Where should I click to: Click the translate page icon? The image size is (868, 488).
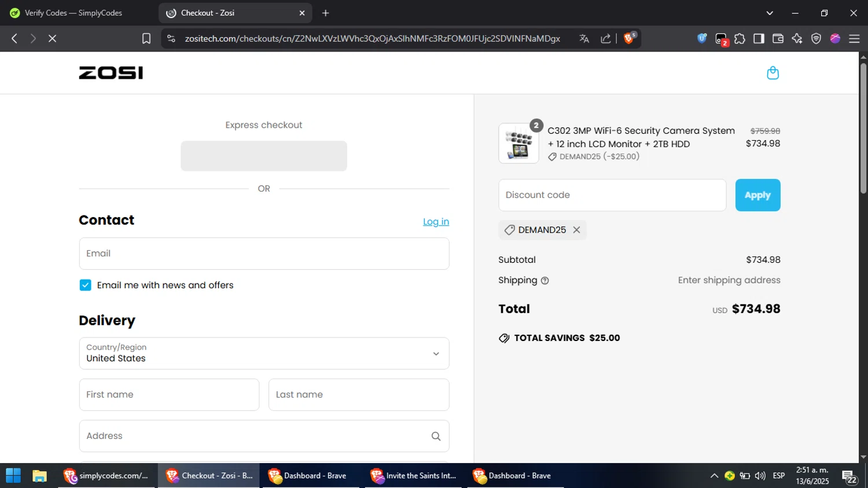[x=584, y=38]
